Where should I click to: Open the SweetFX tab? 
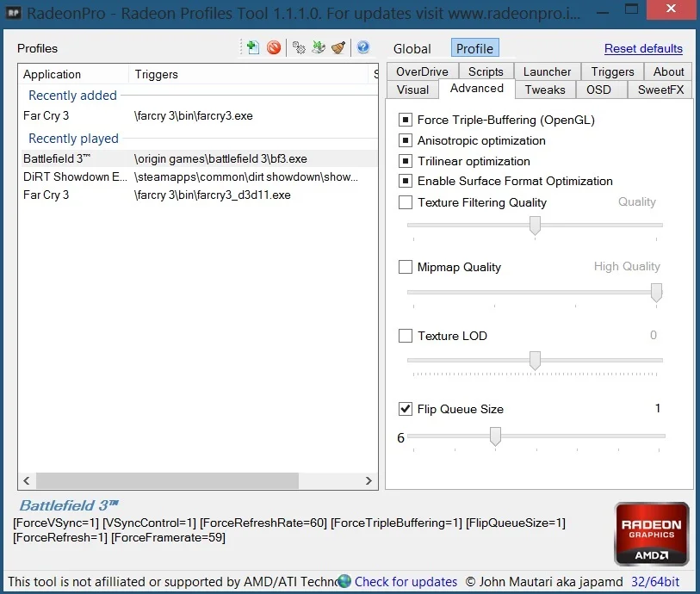660,90
